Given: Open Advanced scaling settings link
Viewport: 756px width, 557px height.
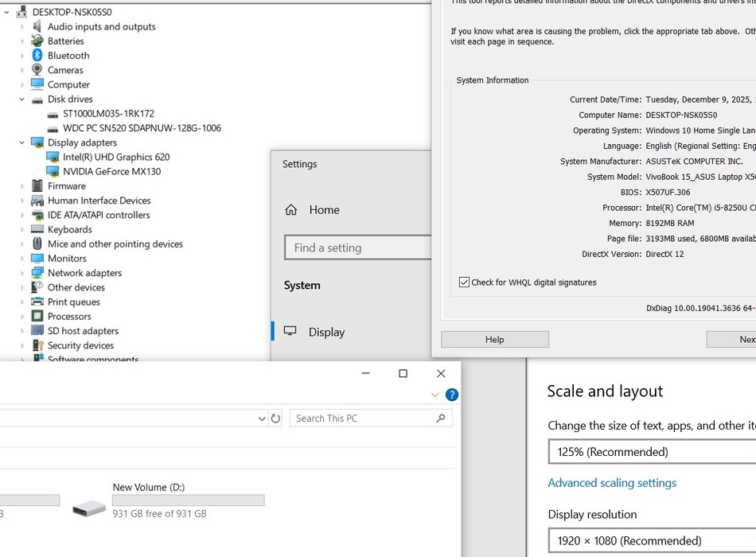Looking at the screenshot, I should (612, 483).
